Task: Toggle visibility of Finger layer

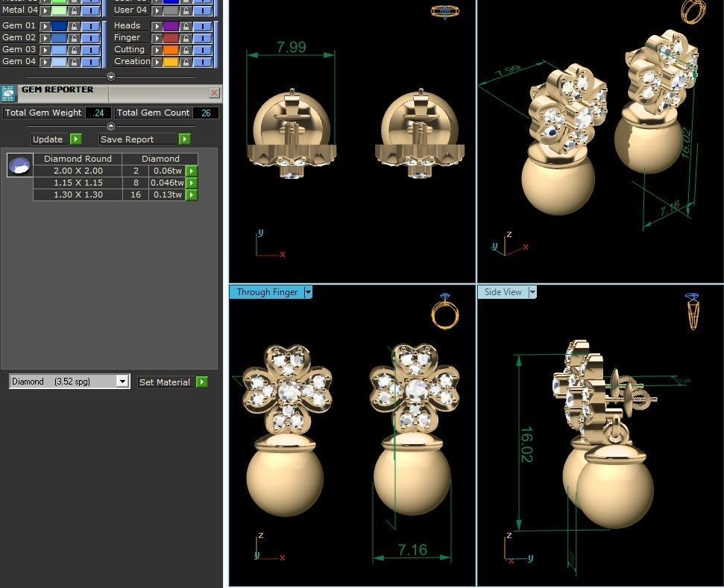Action: coord(202,38)
